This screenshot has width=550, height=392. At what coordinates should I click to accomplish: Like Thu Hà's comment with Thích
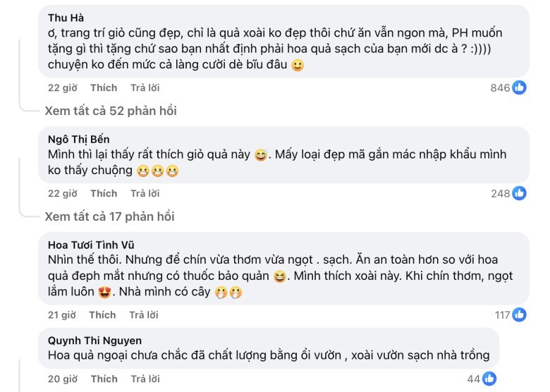coord(104,88)
